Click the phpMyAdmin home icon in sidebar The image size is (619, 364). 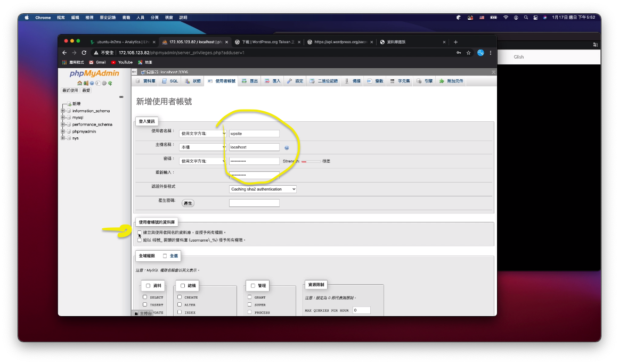coord(80,83)
